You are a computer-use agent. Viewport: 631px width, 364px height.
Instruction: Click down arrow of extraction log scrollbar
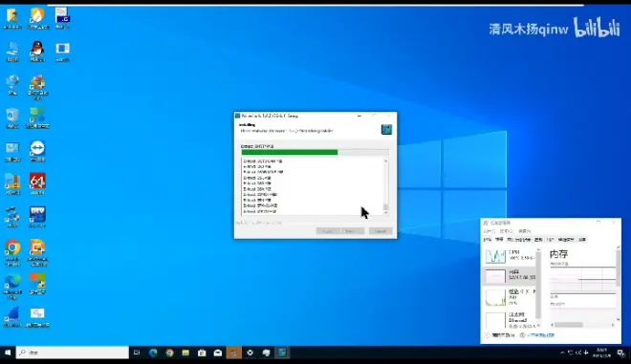coord(386,213)
